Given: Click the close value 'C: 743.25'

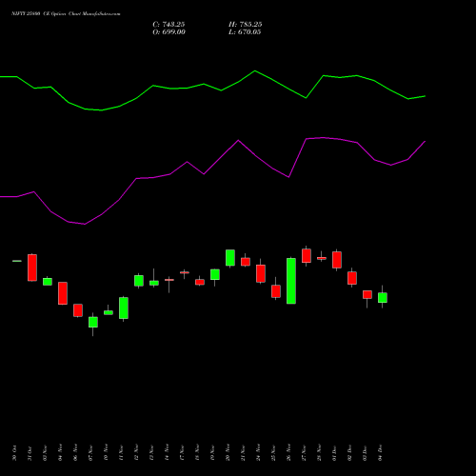Looking at the screenshot, I should point(169,25).
